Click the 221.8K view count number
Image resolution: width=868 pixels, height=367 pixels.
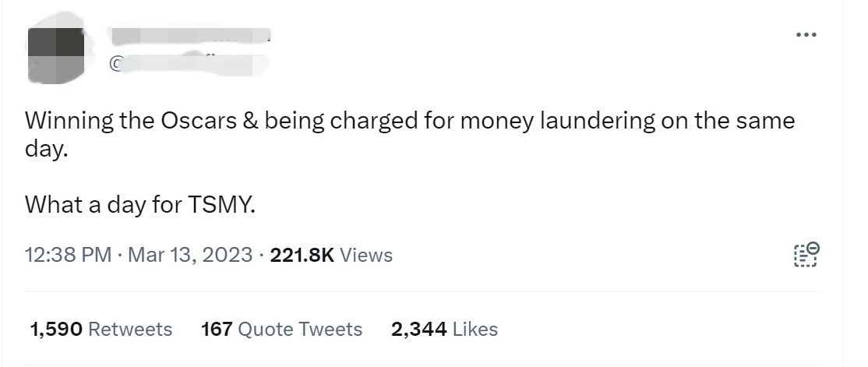coord(302,255)
